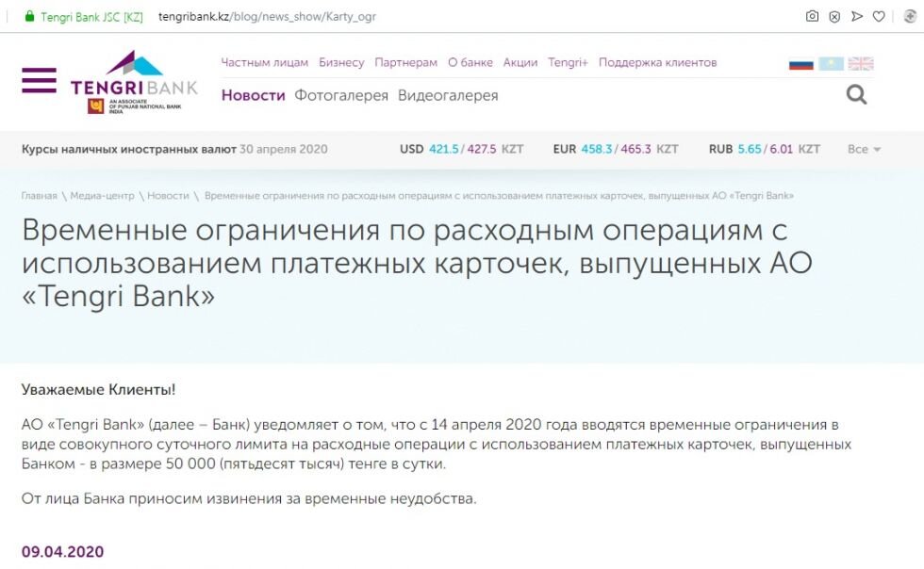Open the 'Акции' menu item
The width and height of the screenshot is (924, 569).
click(520, 62)
